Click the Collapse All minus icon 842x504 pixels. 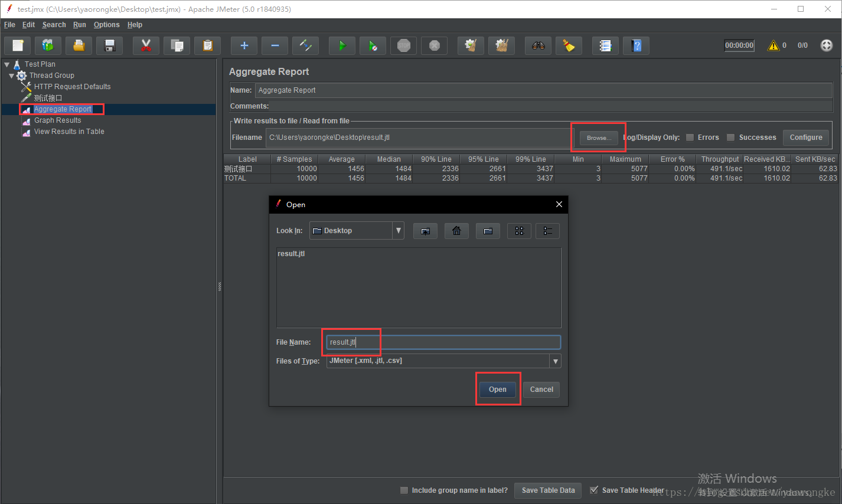275,45
